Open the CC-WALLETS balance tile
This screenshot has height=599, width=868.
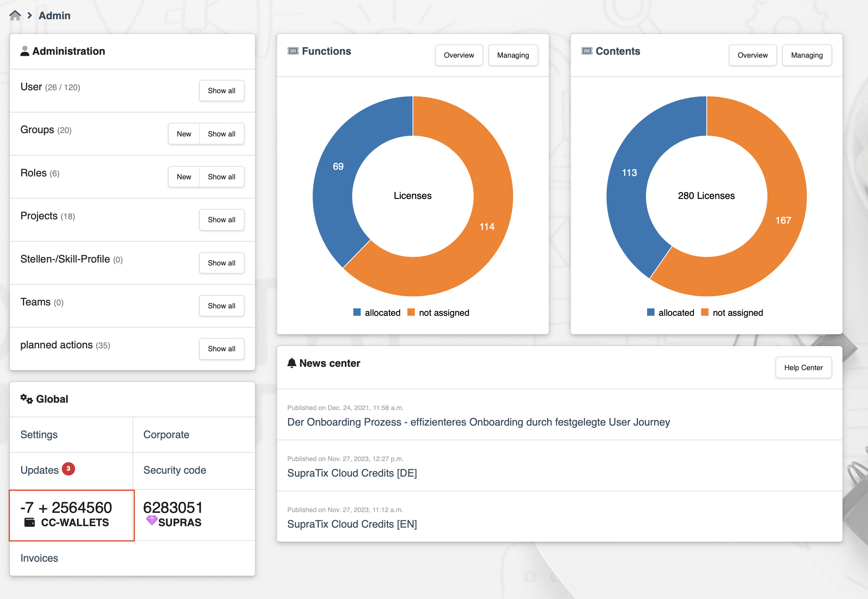(x=72, y=515)
